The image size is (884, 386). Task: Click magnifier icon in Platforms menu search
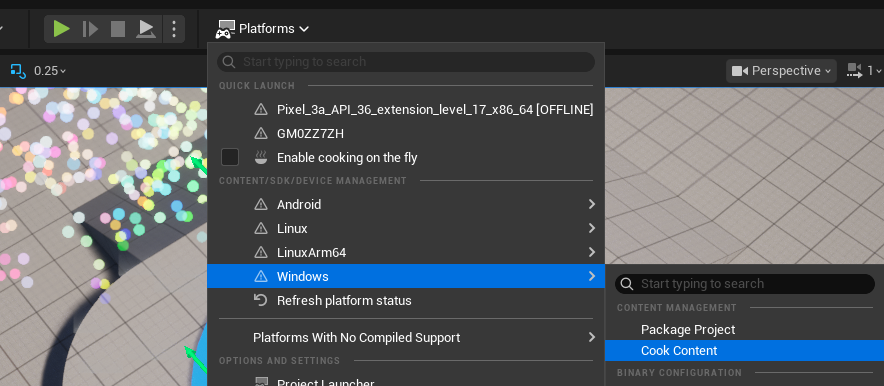pos(228,62)
